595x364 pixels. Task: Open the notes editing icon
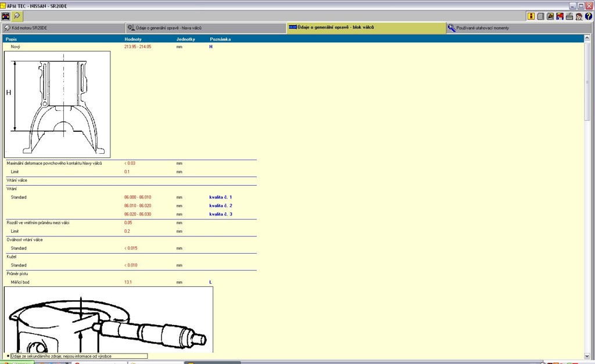pyautogui.click(x=550, y=16)
